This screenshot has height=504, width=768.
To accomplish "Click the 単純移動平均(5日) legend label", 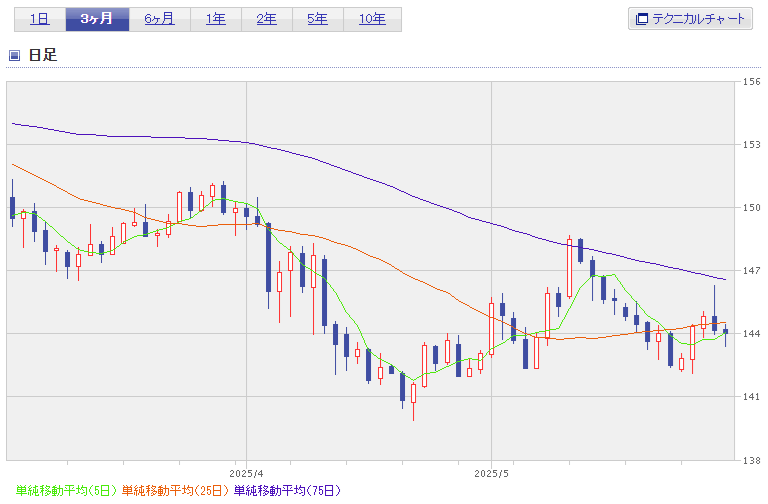I will point(66,490).
